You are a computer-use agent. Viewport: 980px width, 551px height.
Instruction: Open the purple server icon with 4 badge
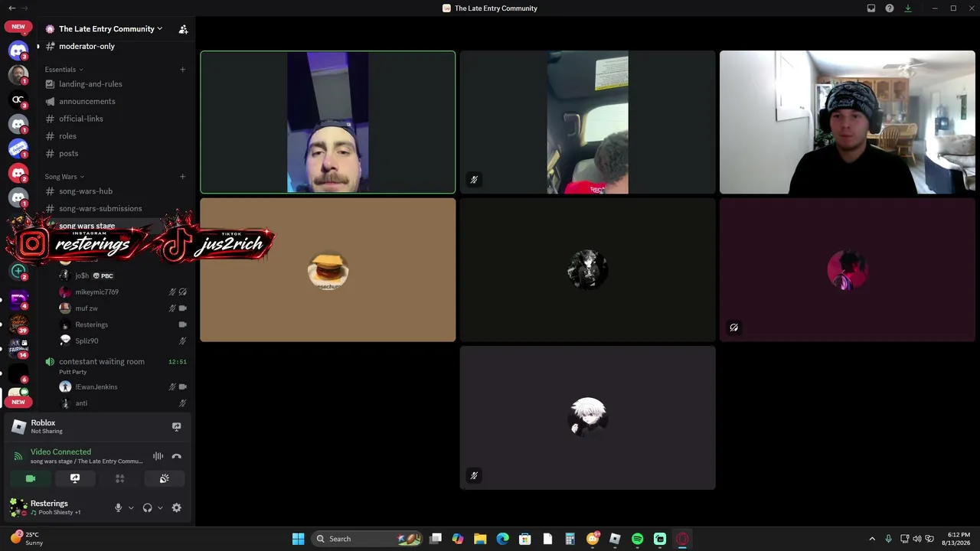click(x=18, y=298)
